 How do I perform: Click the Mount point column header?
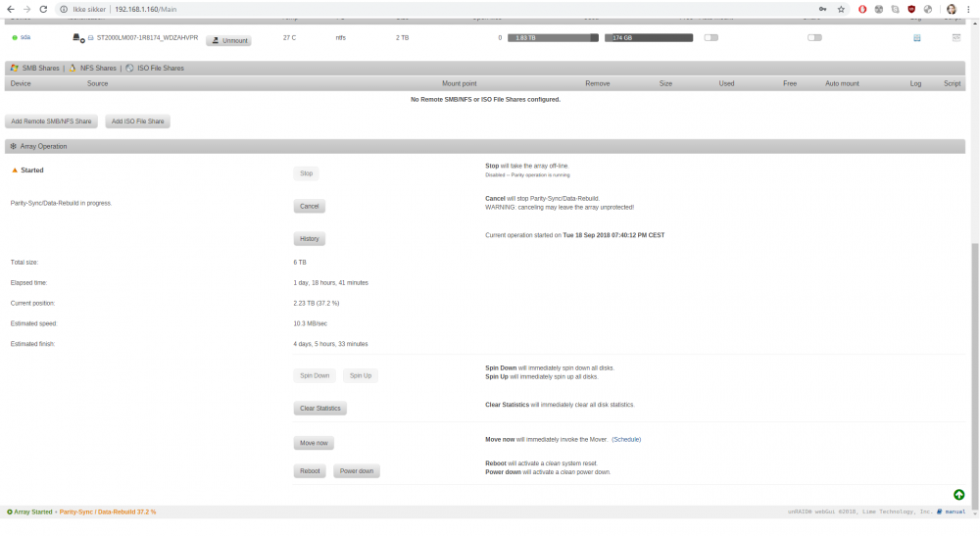460,83
